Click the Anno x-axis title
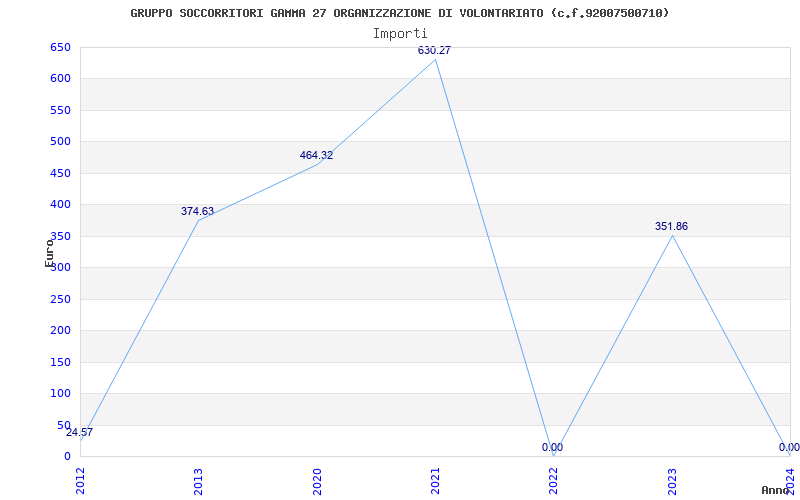The height and width of the screenshot is (500, 800). 776,490
